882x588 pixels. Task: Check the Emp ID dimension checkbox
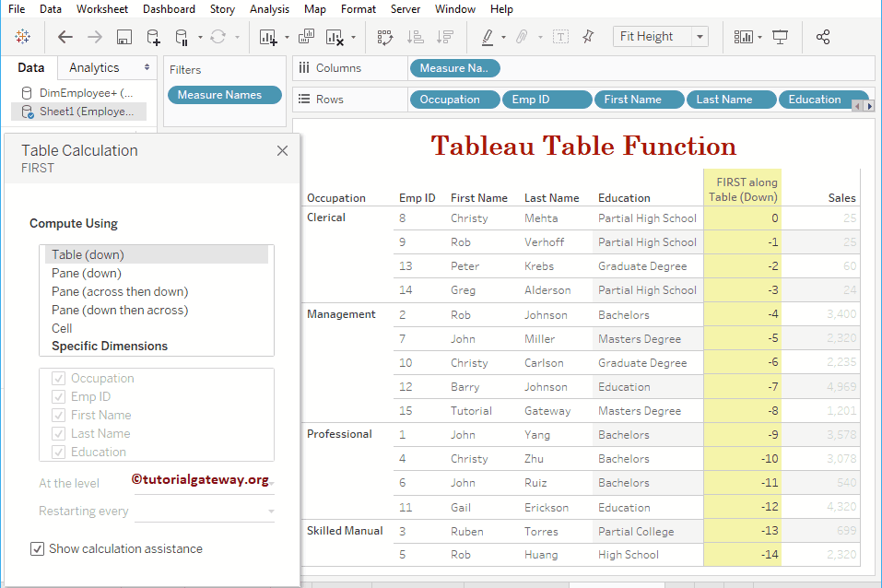click(60, 396)
